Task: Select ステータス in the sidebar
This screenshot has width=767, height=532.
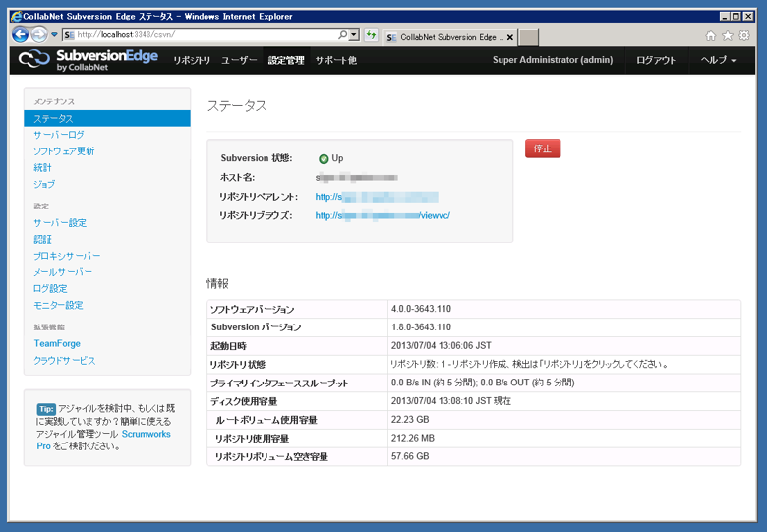Action: pos(107,118)
